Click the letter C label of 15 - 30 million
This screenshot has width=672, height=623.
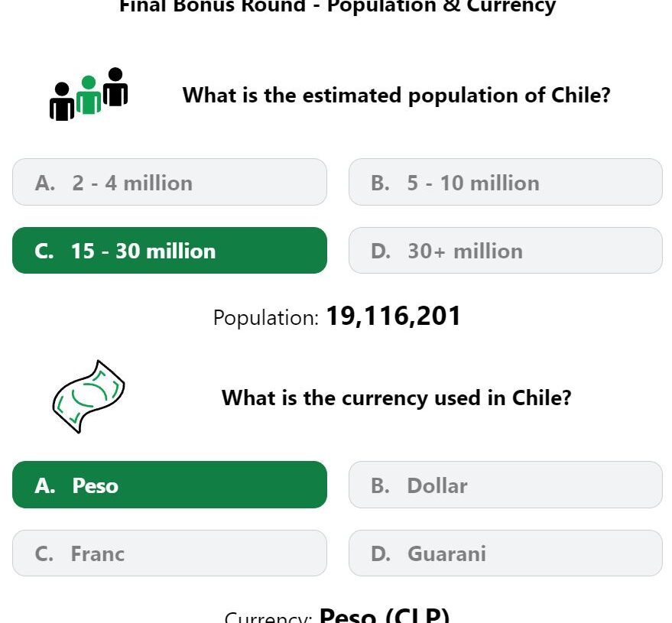(44, 251)
